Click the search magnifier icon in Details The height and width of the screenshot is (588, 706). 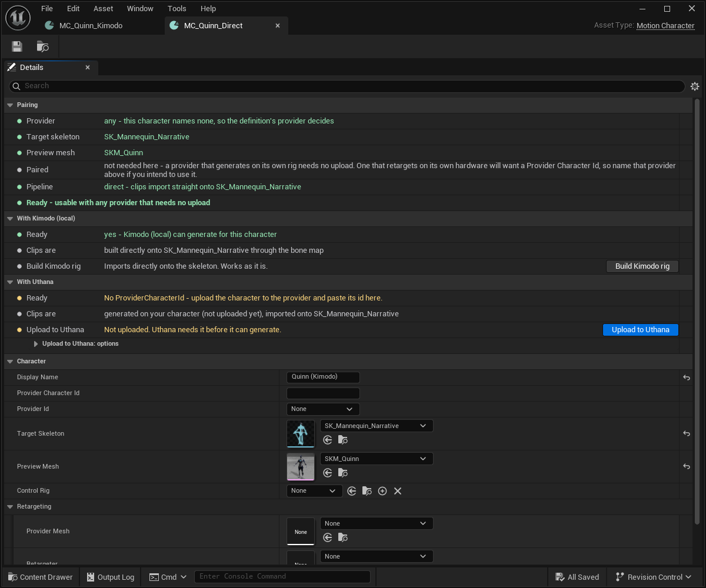[x=16, y=86]
